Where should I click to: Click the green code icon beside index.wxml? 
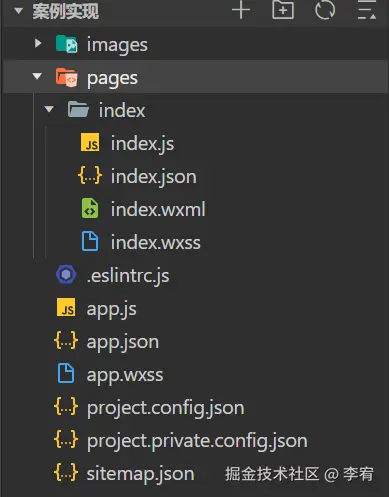click(90, 208)
